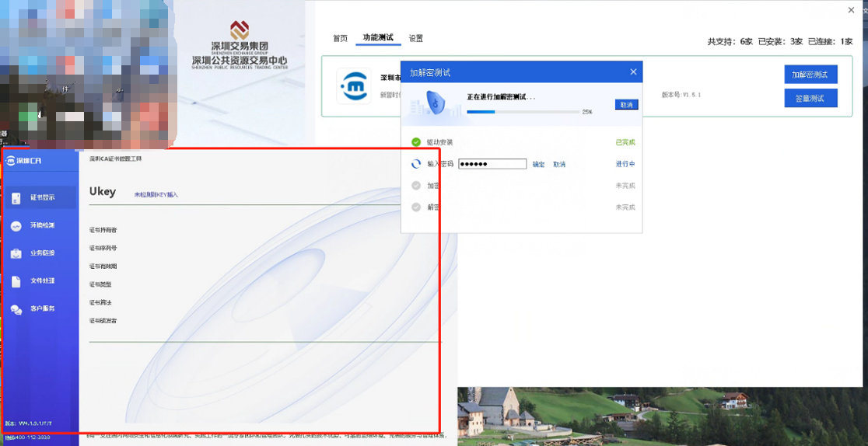The height and width of the screenshot is (446, 868).
Task: Select the 环境检测 sidebar icon
Action: (x=16, y=226)
